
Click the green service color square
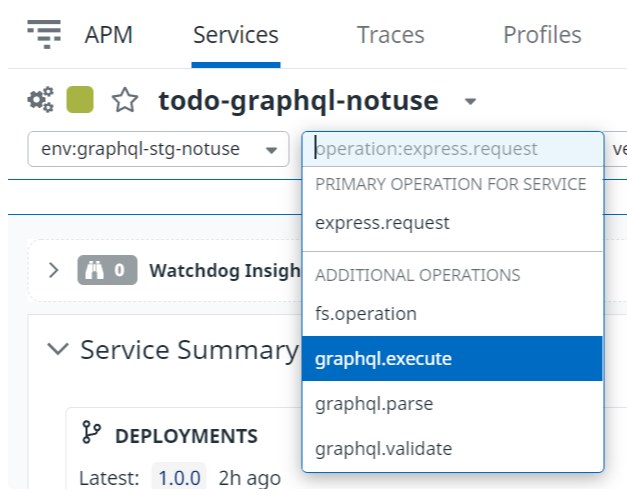click(80, 100)
